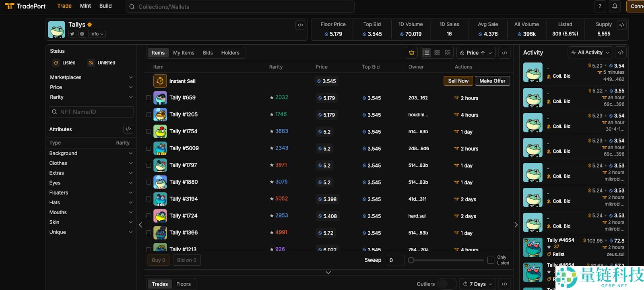Click the NFT Name/ID search field
The width and height of the screenshot is (644, 290).
coord(91,112)
